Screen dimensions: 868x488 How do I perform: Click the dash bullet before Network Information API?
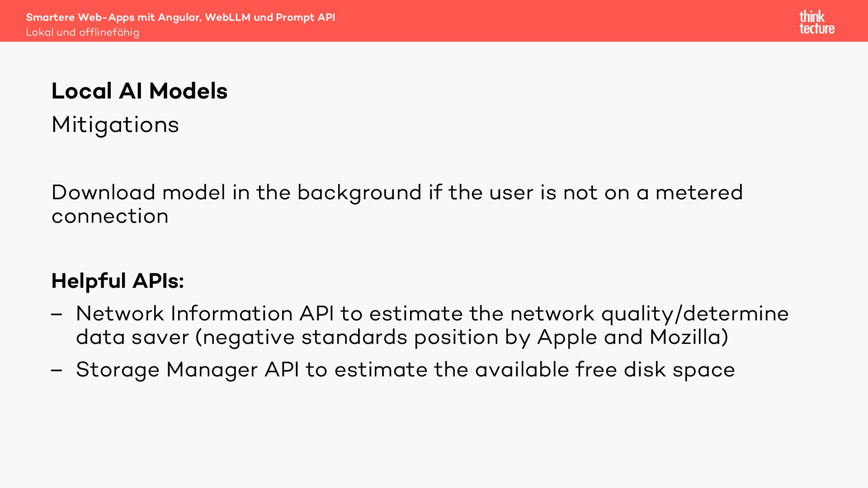coord(57,314)
